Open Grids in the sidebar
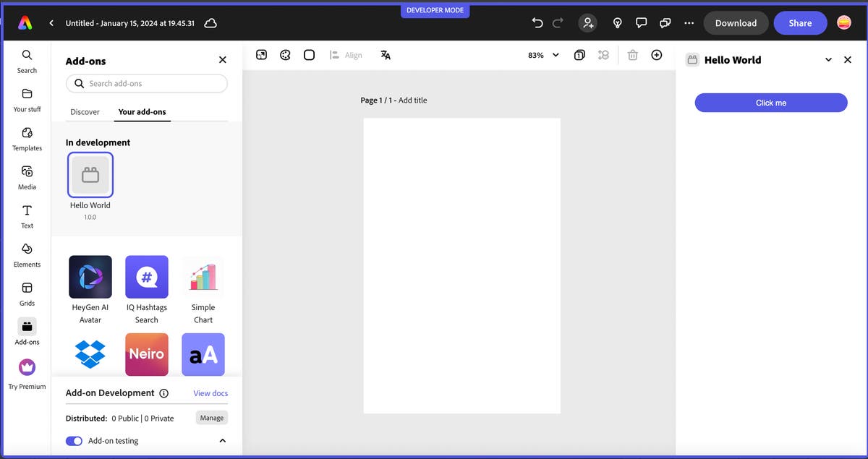 pos(27,294)
